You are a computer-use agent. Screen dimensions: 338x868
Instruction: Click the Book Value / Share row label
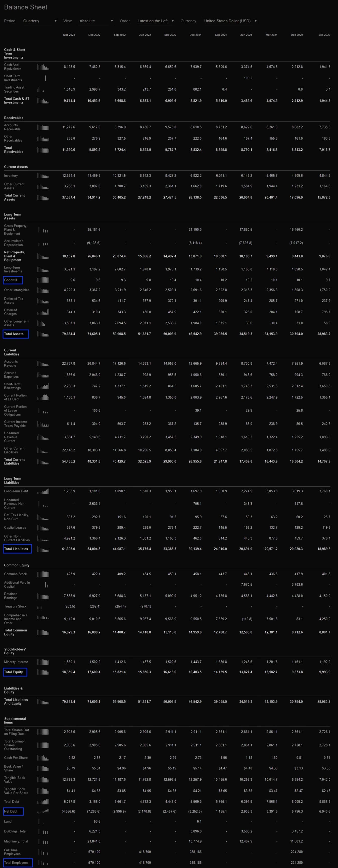pos(14,769)
